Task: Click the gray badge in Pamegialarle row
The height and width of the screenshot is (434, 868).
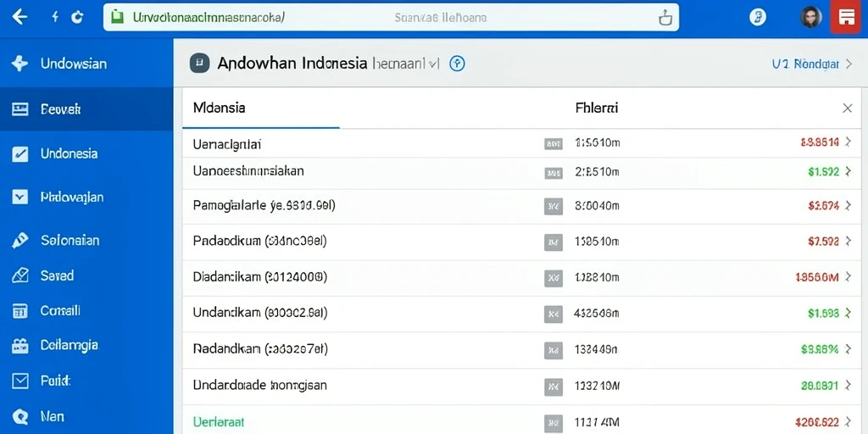Action: [553, 207]
